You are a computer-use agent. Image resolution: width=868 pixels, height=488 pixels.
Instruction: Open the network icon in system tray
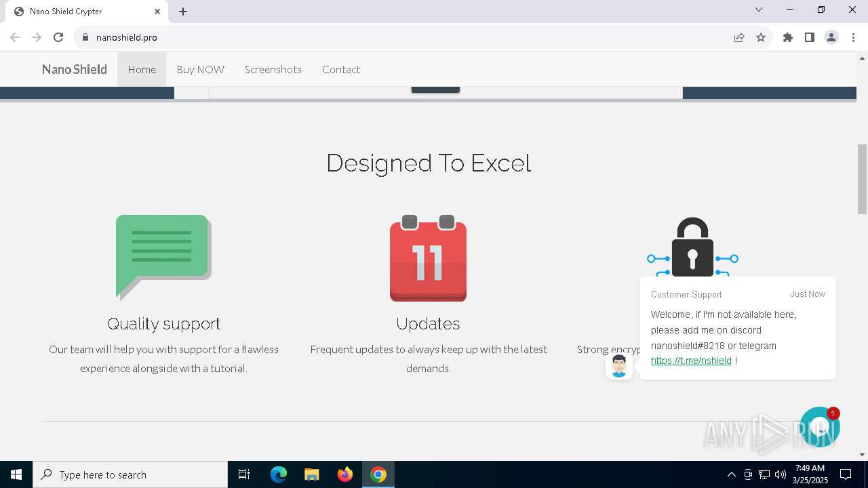point(764,474)
